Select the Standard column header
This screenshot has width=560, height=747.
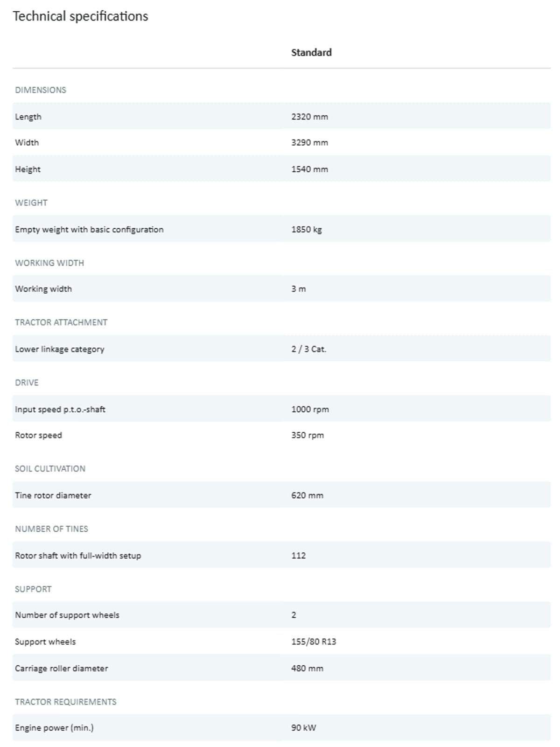311,52
